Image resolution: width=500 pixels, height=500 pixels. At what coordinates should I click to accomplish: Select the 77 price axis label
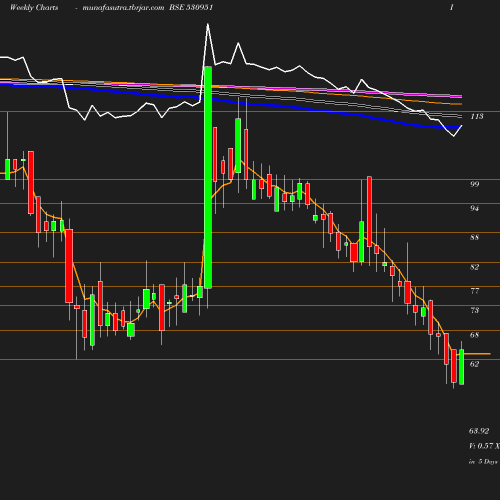(x=474, y=291)
